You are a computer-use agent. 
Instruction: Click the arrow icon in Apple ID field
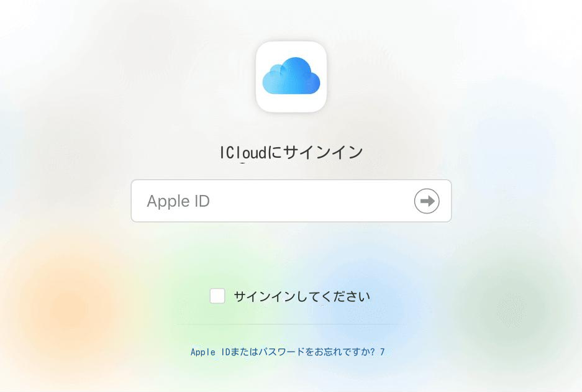427,201
